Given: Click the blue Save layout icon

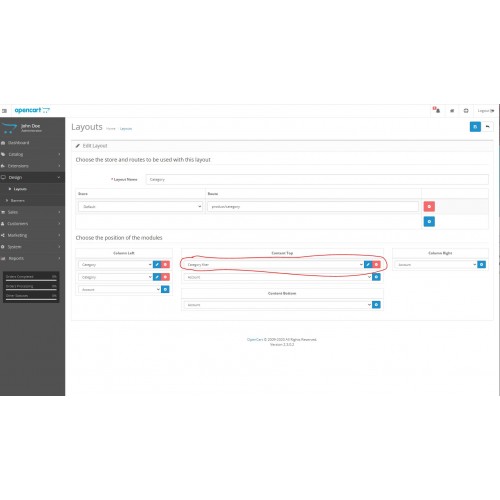Looking at the screenshot, I should [475, 127].
